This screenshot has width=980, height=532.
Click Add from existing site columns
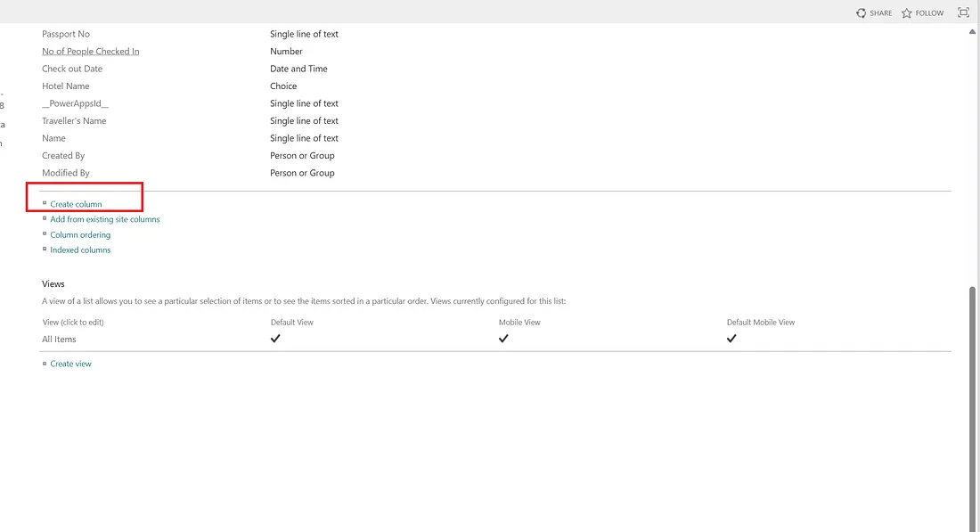[x=104, y=218]
